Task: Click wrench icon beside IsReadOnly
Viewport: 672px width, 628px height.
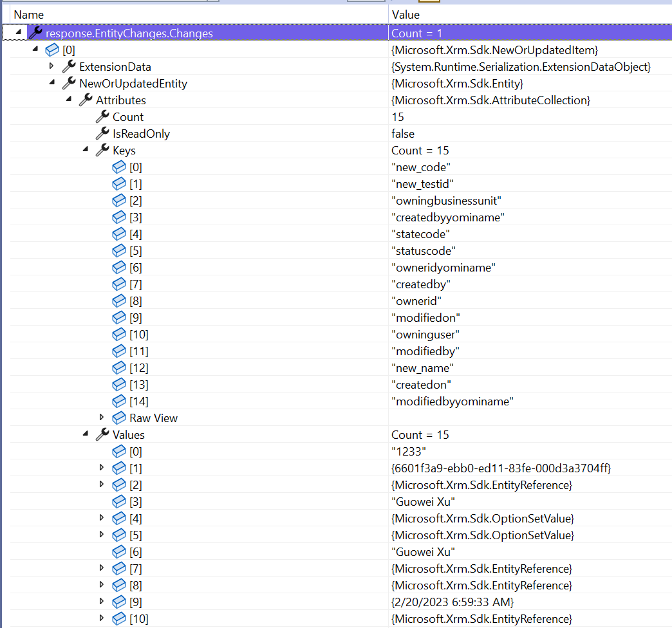Action: click(x=102, y=133)
